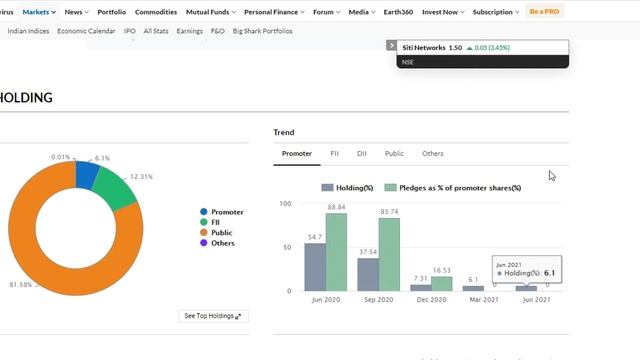Open the IPO submenu link
The height and width of the screenshot is (360, 640).
pyautogui.click(x=129, y=31)
